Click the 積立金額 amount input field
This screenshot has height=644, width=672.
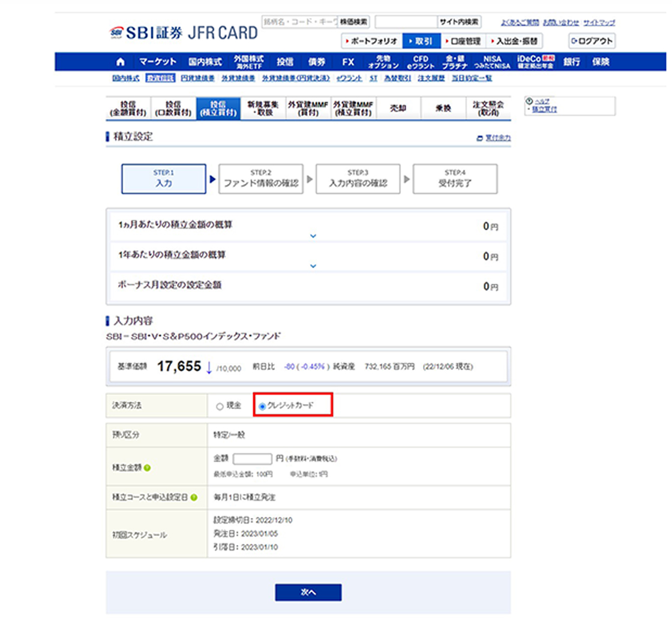252,459
